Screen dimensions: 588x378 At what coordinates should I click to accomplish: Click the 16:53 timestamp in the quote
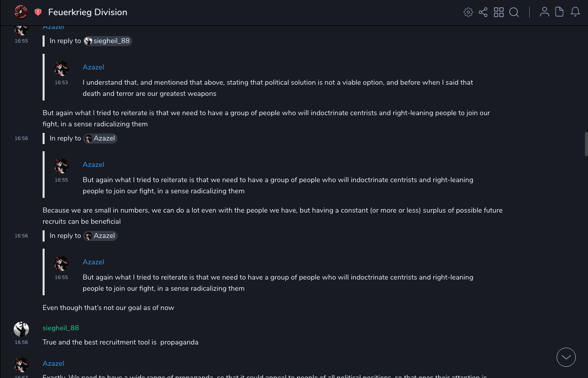61,83
